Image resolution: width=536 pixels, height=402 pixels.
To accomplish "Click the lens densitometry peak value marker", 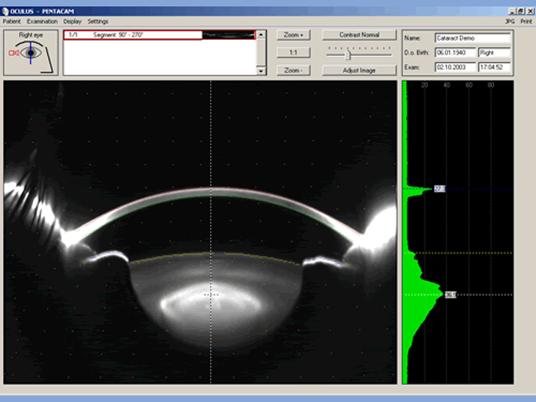I will click(451, 294).
